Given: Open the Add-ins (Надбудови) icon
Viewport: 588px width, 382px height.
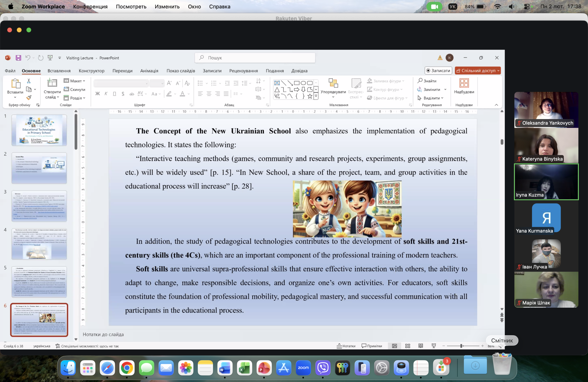Looking at the screenshot, I should (x=464, y=83).
